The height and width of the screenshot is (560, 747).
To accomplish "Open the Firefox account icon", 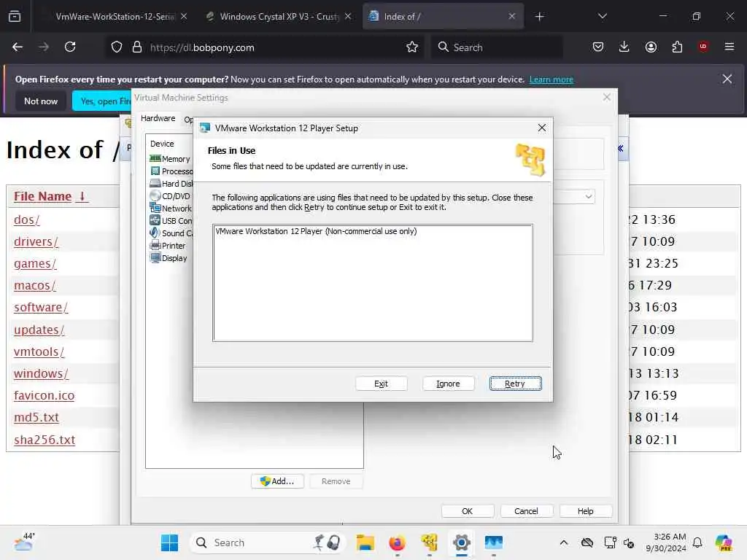I will 651,47.
